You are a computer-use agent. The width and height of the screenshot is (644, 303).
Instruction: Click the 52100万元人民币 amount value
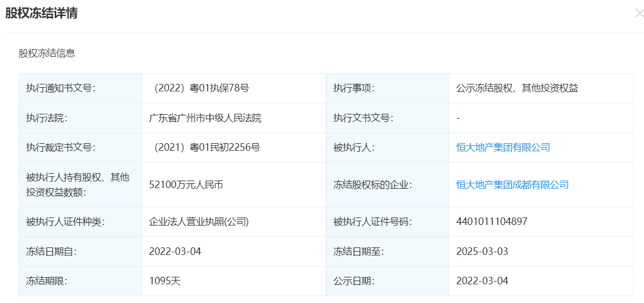(186, 185)
